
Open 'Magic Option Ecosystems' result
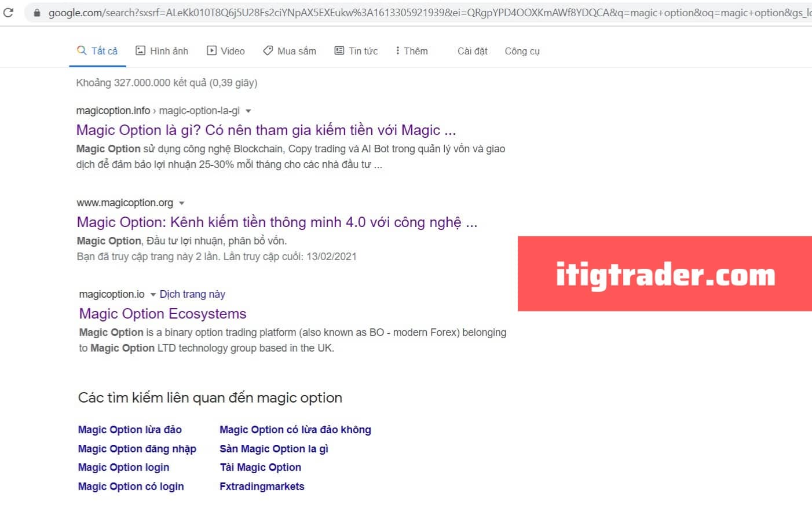[163, 314]
